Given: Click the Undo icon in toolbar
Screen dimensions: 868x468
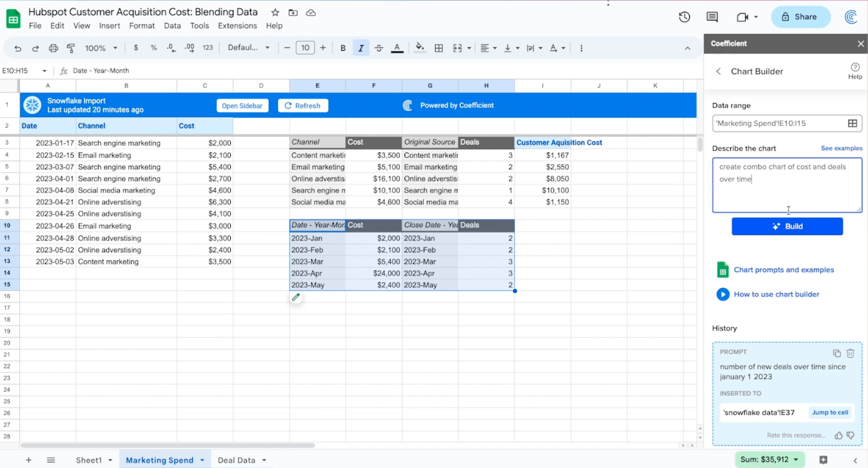Looking at the screenshot, I should [17, 48].
